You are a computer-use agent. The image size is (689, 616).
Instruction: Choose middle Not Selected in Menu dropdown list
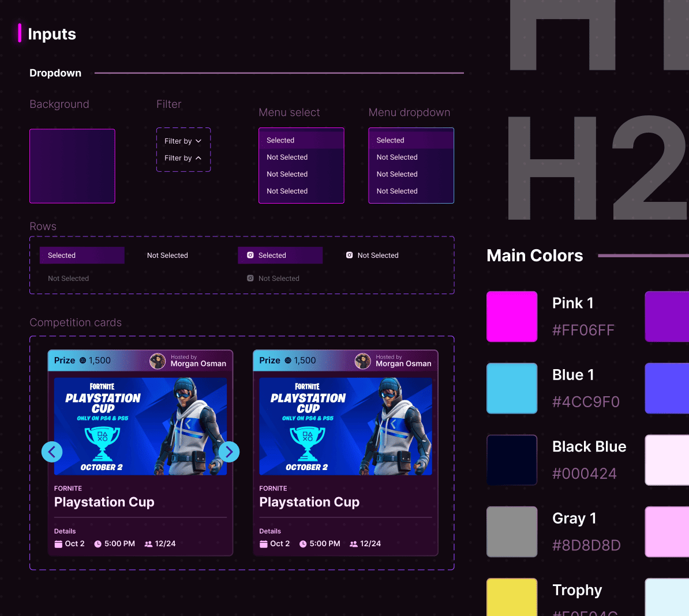click(x=411, y=174)
